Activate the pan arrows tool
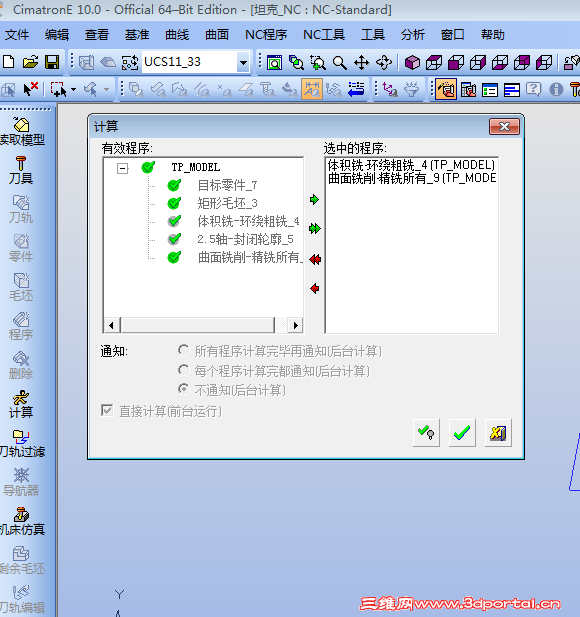The image size is (580, 617). [x=361, y=63]
